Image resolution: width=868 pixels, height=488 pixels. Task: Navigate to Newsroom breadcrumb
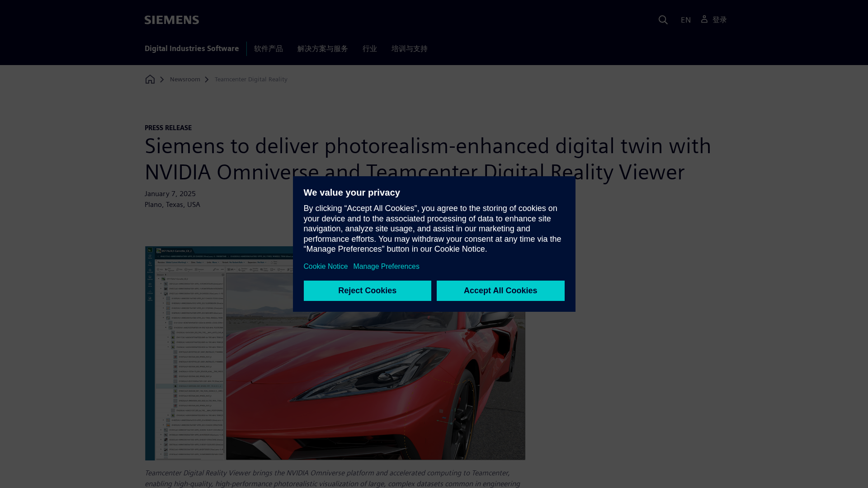click(x=185, y=80)
